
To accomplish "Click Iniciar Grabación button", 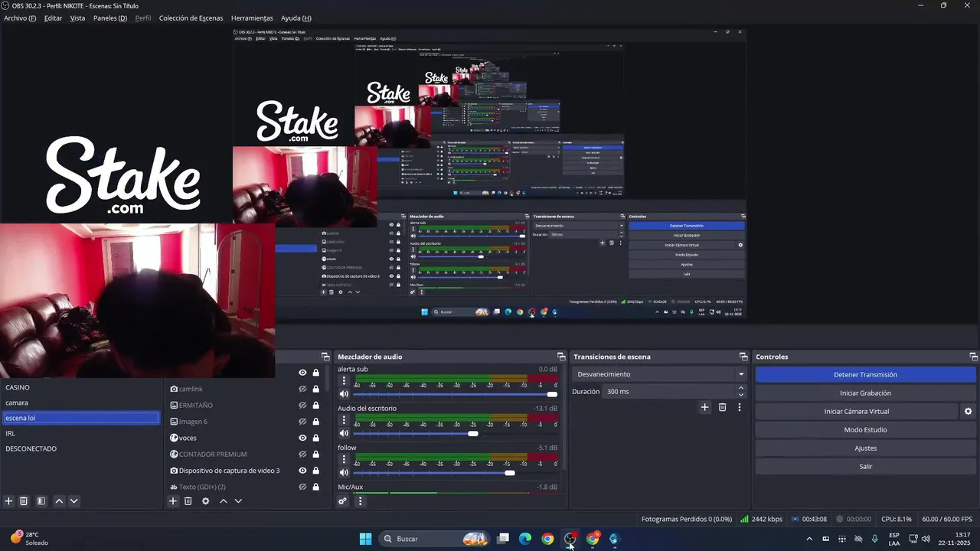I will click(865, 393).
